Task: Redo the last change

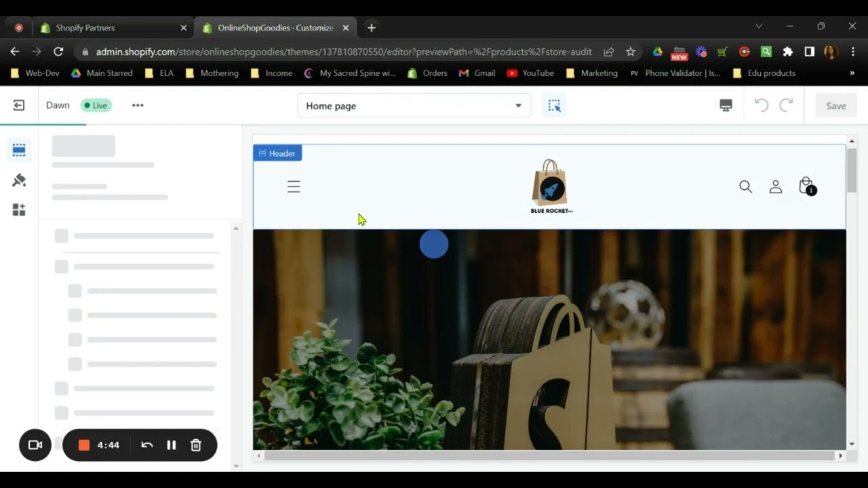Action: (x=786, y=105)
